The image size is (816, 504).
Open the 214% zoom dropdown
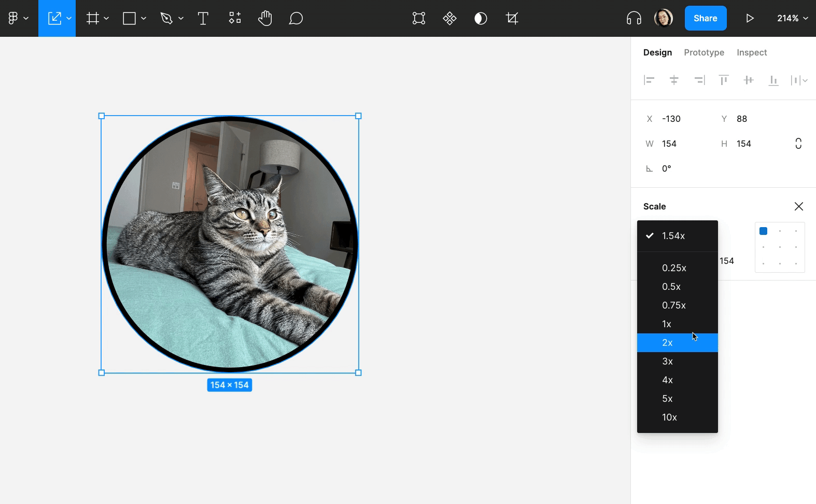(792, 18)
